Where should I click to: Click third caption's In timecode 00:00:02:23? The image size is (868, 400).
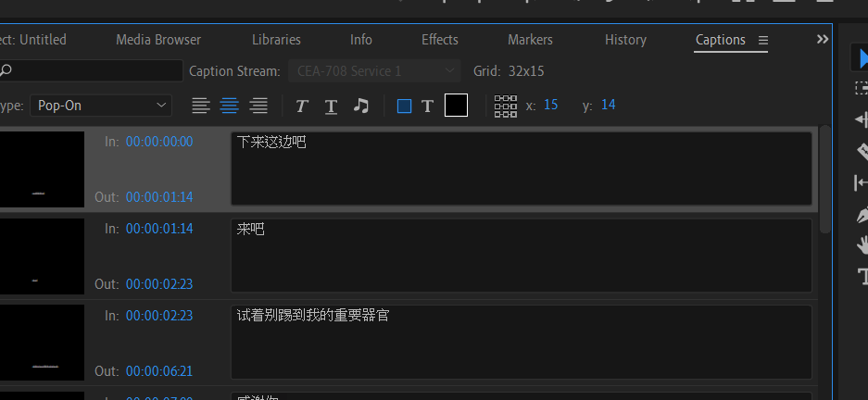[x=159, y=316]
